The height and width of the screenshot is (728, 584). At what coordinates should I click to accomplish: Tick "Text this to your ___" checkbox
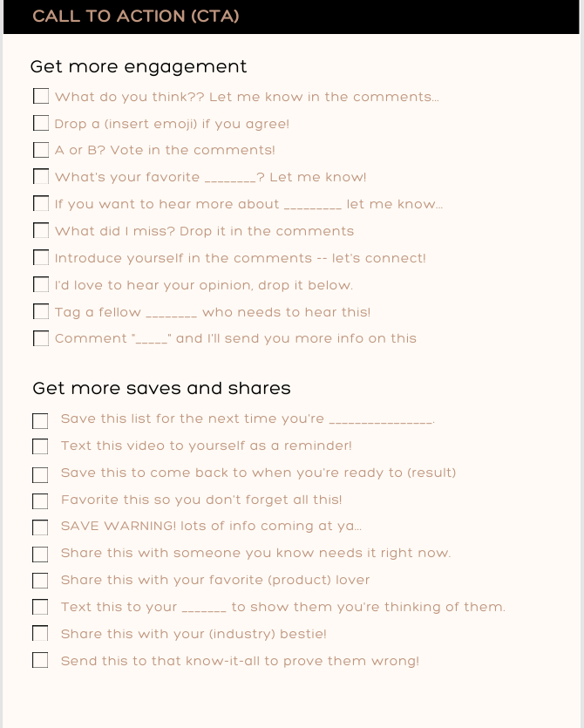click(40, 606)
